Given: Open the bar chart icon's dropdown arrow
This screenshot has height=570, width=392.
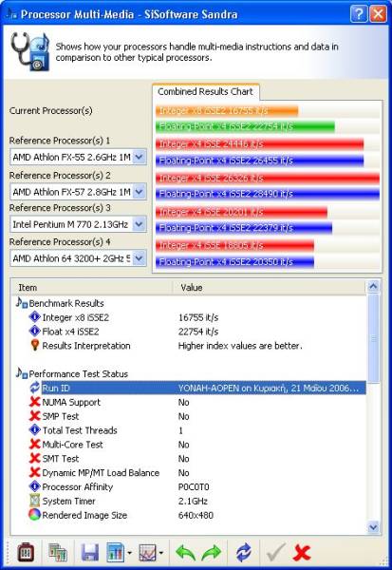Looking at the screenshot, I should click(x=130, y=553).
